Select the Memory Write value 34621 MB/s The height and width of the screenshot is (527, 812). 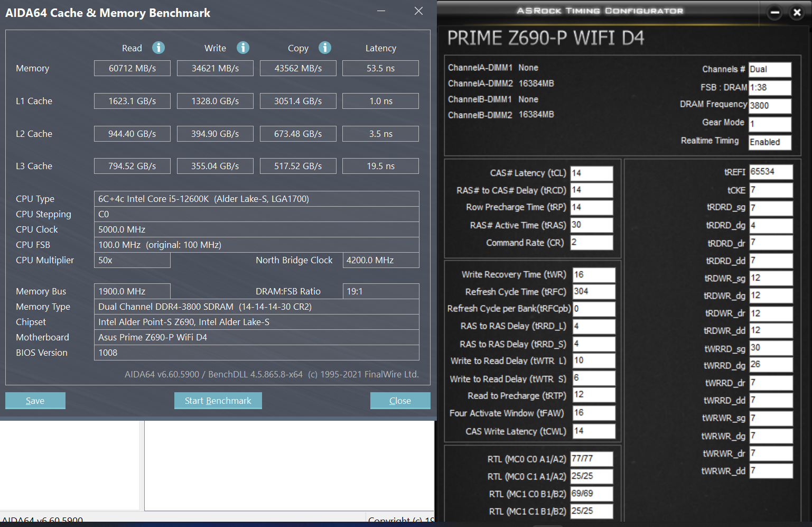coord(215,68)
